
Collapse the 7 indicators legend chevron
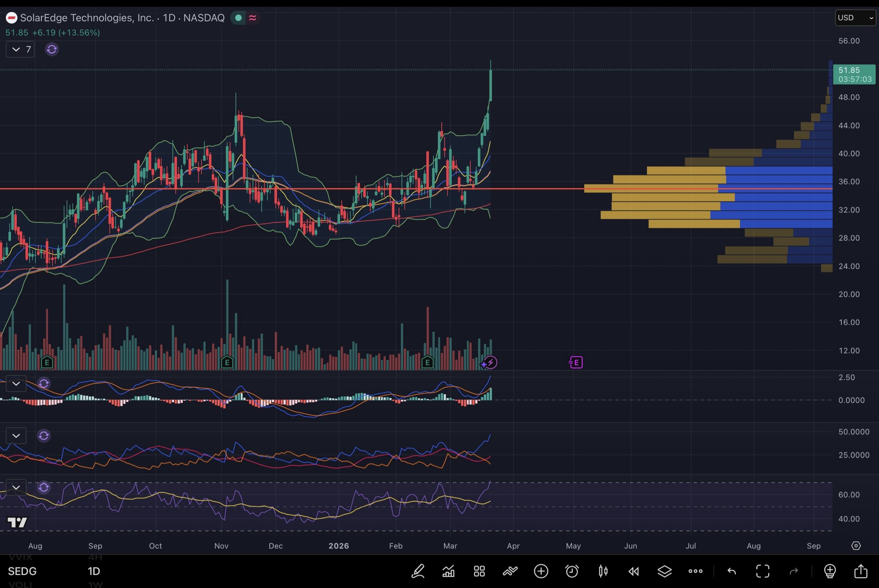point(16,49)
